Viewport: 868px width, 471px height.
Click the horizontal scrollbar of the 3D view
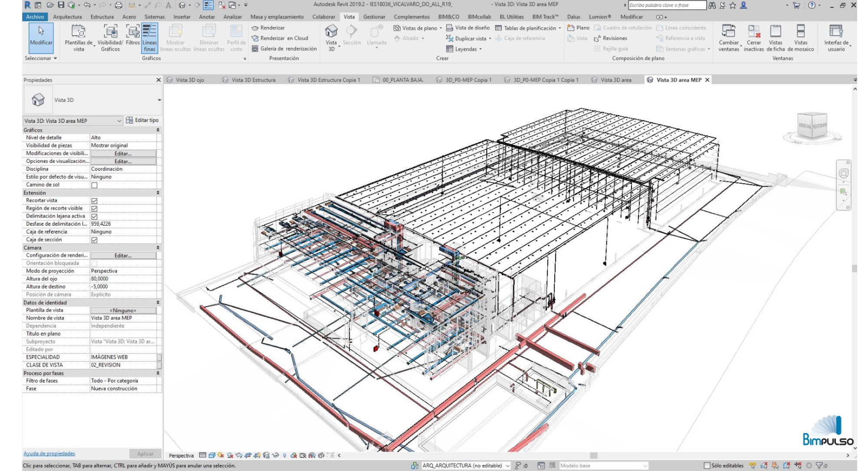tap(593, 455)
